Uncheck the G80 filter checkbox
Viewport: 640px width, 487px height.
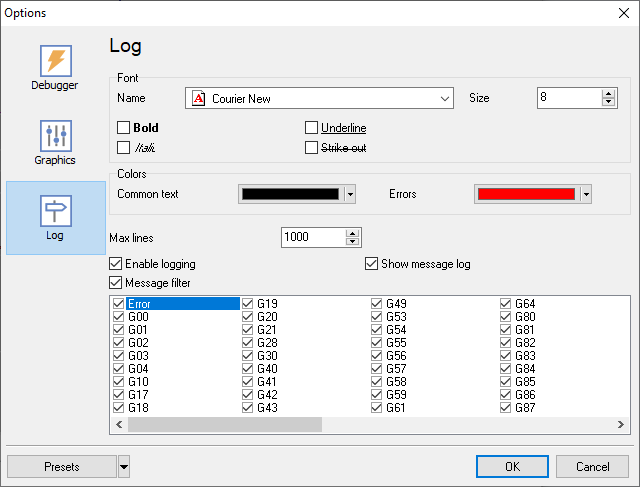click(x=505, y=317)
